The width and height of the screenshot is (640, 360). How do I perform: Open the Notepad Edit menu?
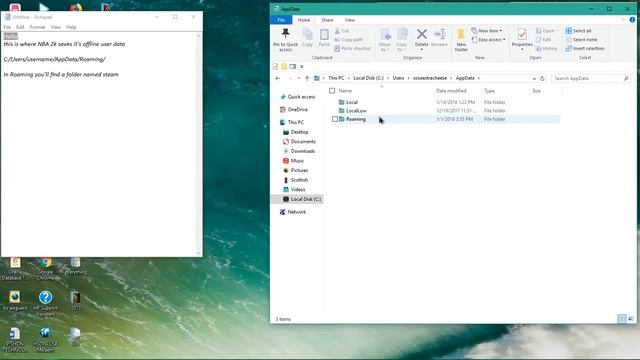20,27
